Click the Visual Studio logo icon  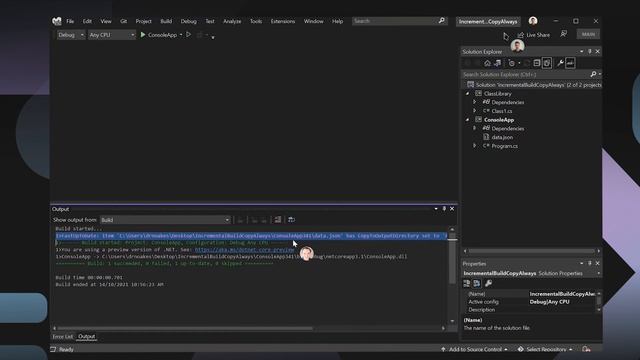(x=57, y=21)
